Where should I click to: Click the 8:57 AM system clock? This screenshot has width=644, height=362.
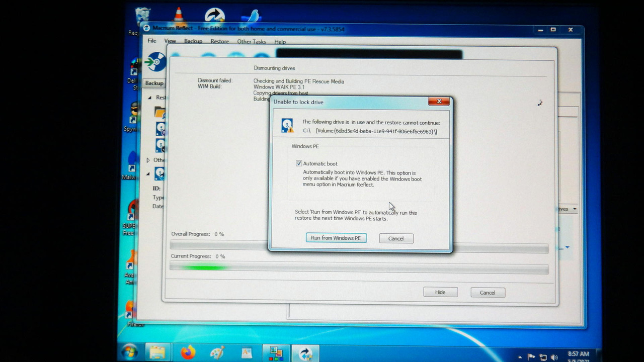click(578, 354)
